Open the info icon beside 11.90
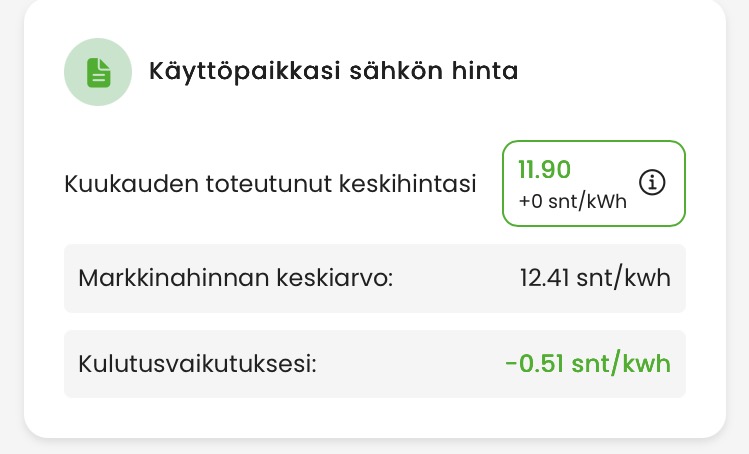The height and width of the screenshot is (454, 749). 652,183
